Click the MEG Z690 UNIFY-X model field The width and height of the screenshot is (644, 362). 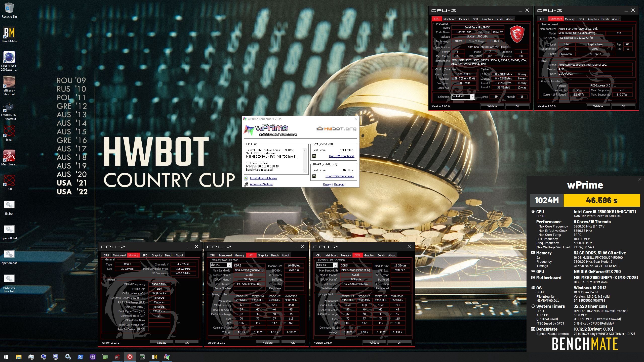(582, 33)
